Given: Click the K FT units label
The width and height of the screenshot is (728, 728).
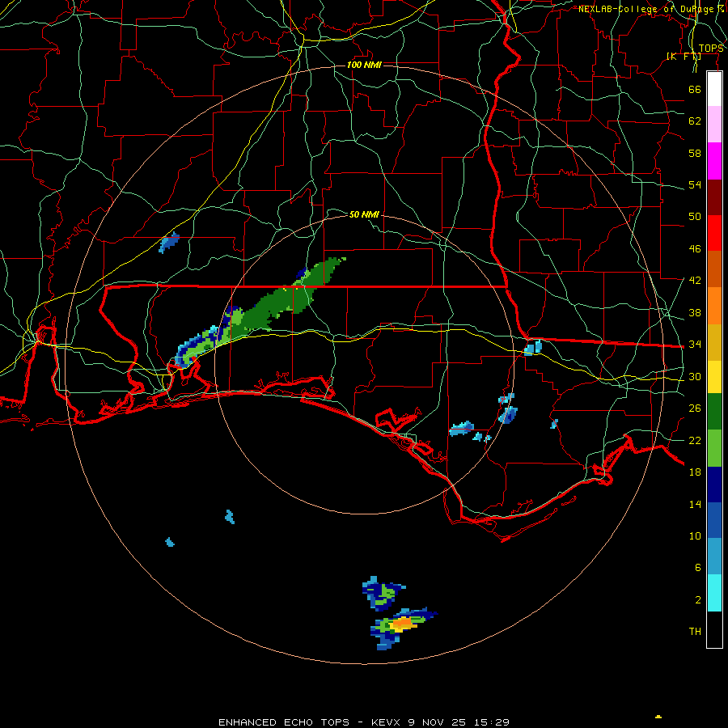Looking at the screenshot, I should tap(684, 56).
